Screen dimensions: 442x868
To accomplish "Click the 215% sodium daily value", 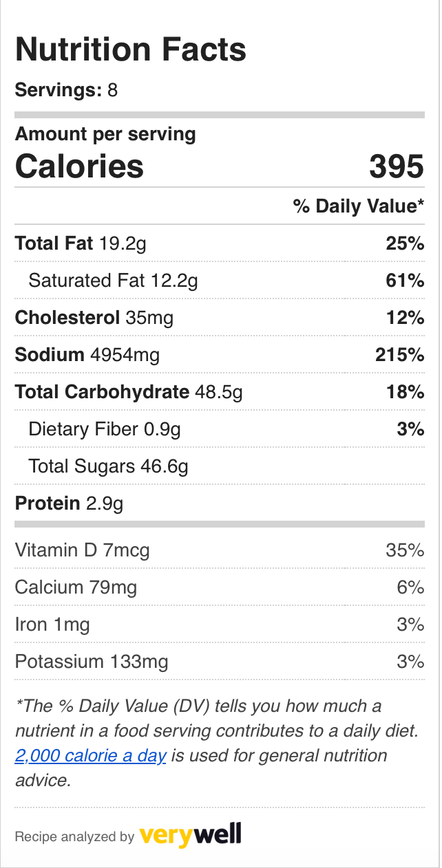I will pos(399,355).
